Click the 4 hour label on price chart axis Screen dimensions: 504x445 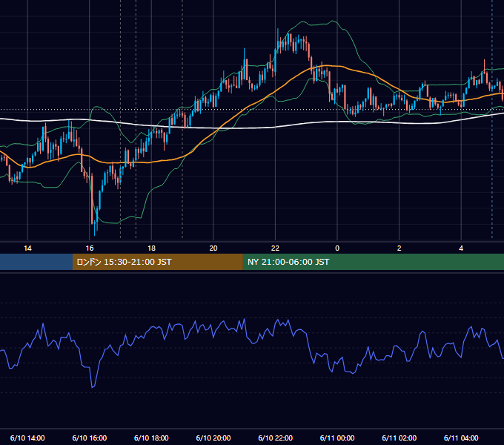(461, 248)
